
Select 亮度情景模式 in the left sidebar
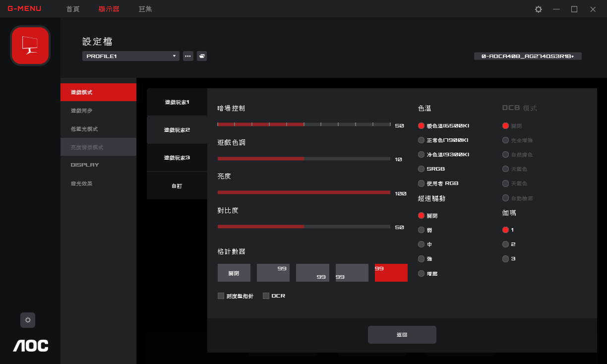click(98, 147)
